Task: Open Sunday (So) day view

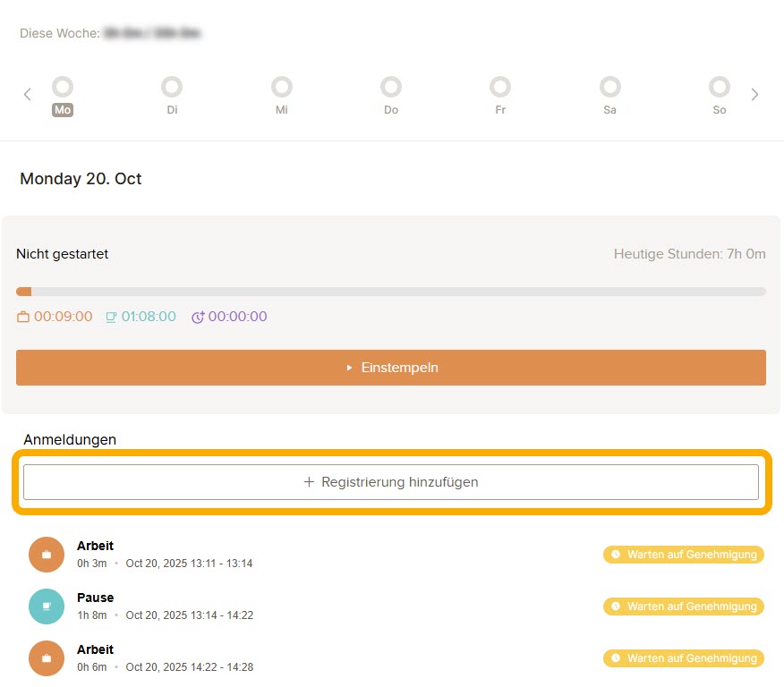Action: coord(720,88)
